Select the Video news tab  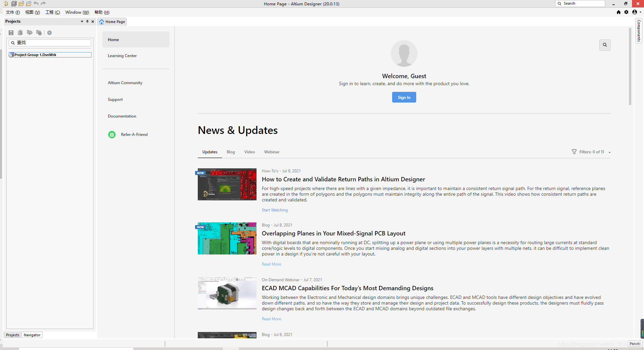click(x=250, y=152)
